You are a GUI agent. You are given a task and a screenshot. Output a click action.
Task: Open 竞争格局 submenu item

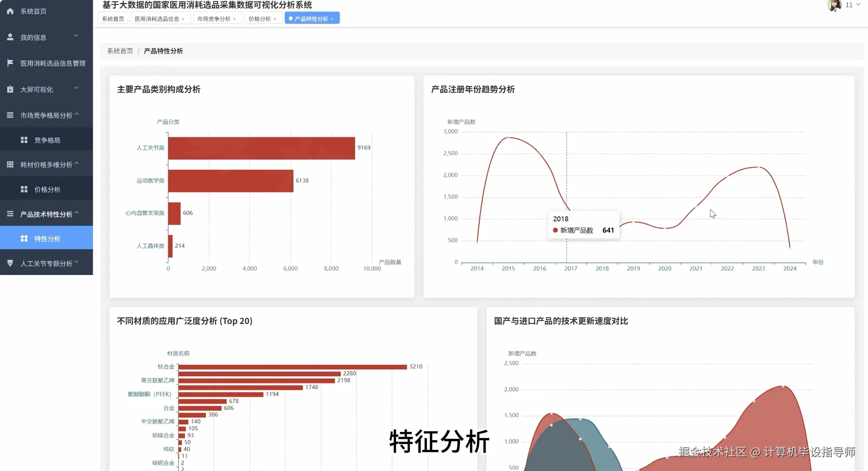(x=47, y=140)
